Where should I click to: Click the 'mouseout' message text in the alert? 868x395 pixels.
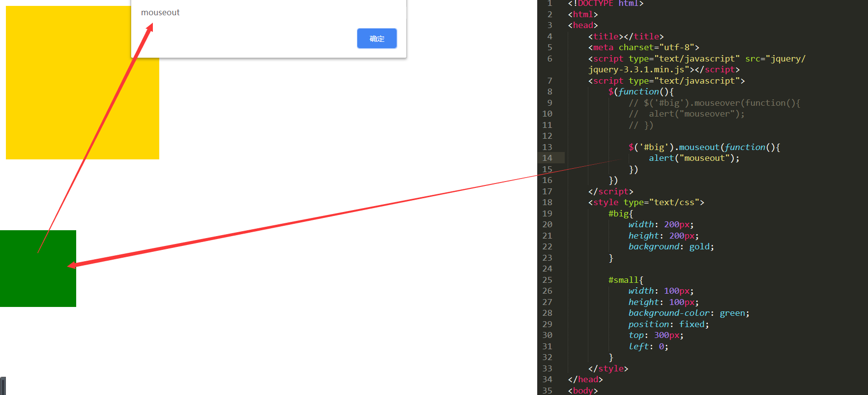160,12
